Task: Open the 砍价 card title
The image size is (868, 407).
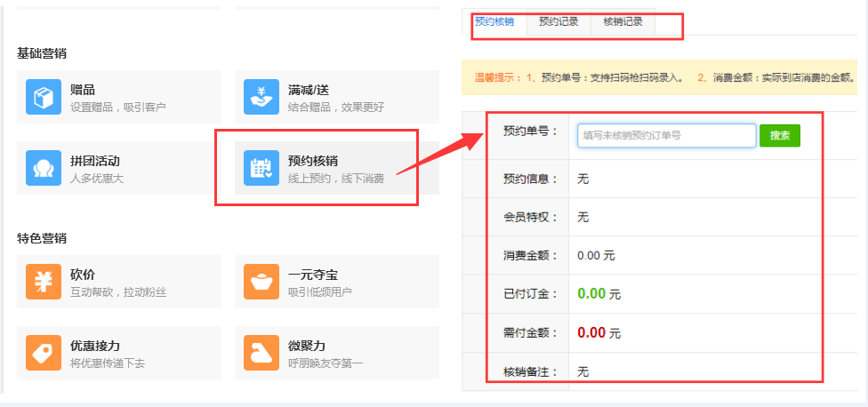Action: tap(83, 275)
